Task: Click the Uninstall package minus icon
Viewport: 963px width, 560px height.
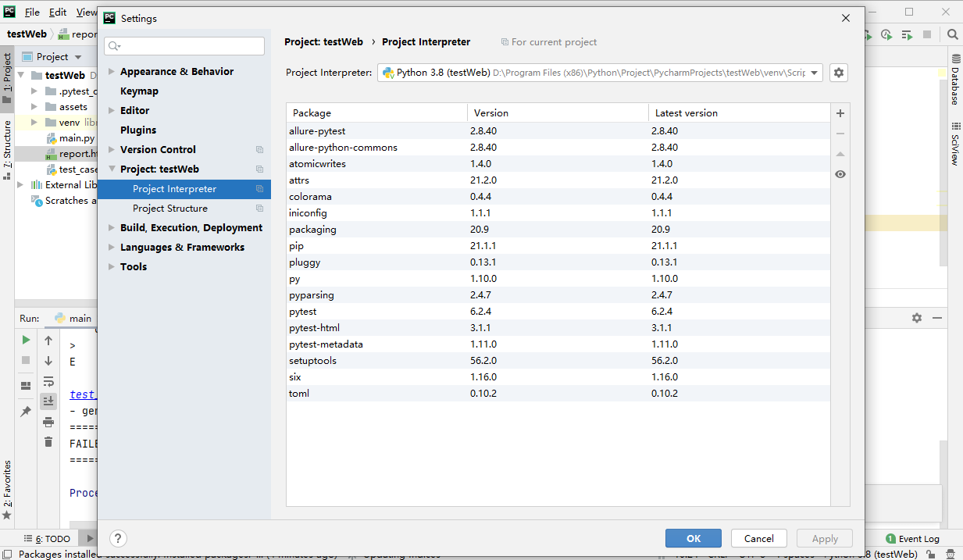Action: click(x=840, y=134)
